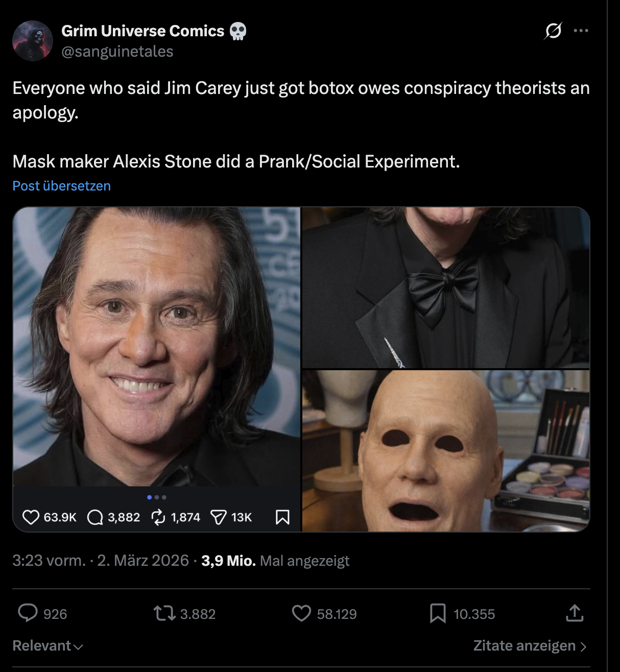Open Zitate anzeigen quotes link
The width and height of the screenshot is (620, 672).
click(x=530, y=646)
